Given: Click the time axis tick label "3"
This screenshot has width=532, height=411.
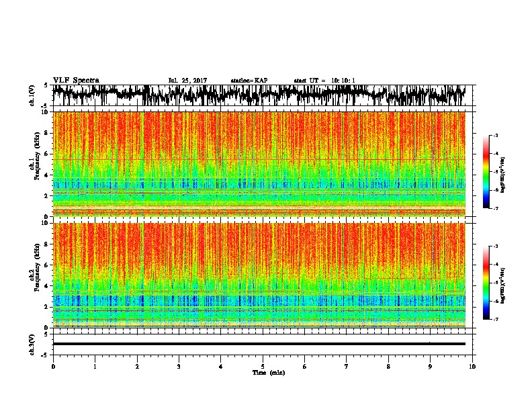Looking at the screenshot, I should click(179, 367).
